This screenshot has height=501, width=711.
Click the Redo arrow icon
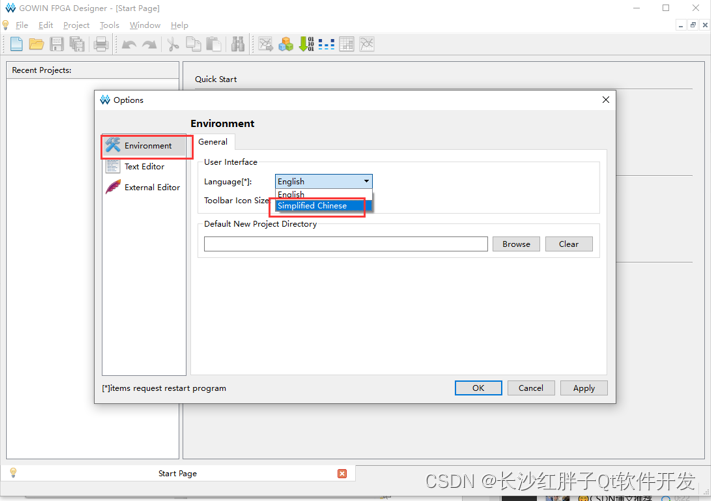(x=149, y=44)
